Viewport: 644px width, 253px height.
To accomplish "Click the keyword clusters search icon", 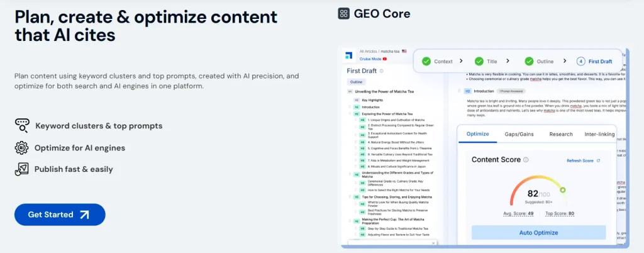I will click(22, 126).
